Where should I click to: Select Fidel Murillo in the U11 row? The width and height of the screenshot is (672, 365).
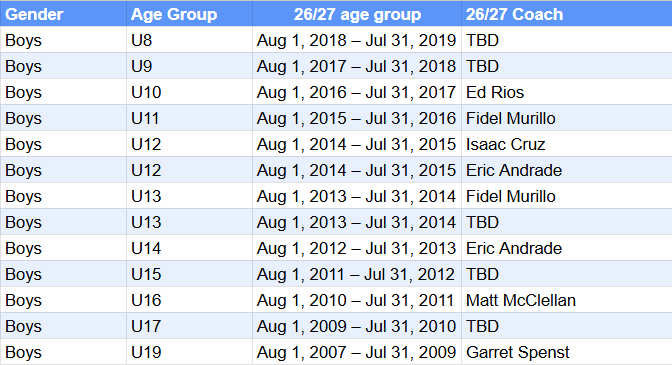pyautogui.click(x=567, y=118)
